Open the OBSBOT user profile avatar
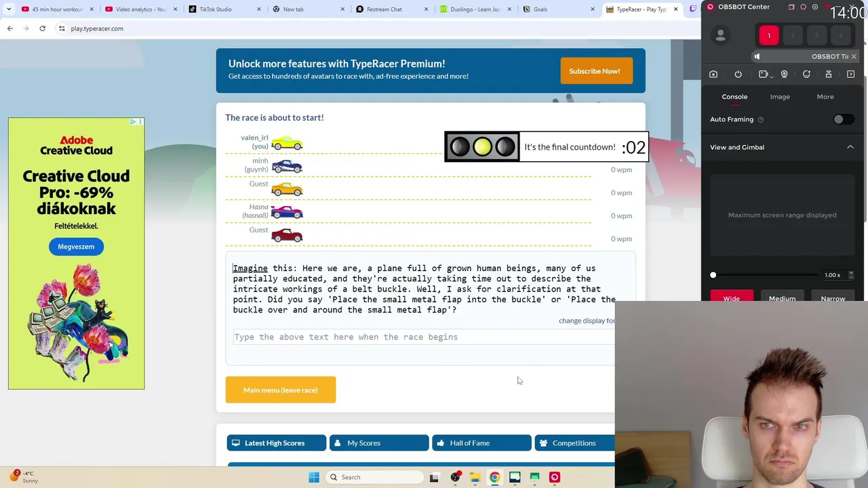This screenshot has height=488, width=868. 721,36
